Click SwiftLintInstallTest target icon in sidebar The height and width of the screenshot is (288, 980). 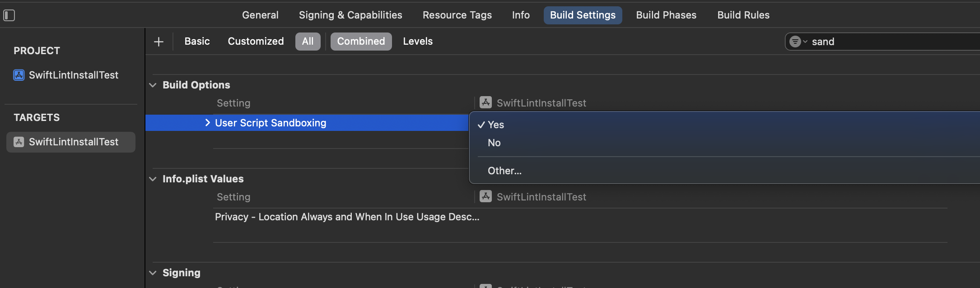[x=19, y=142]
